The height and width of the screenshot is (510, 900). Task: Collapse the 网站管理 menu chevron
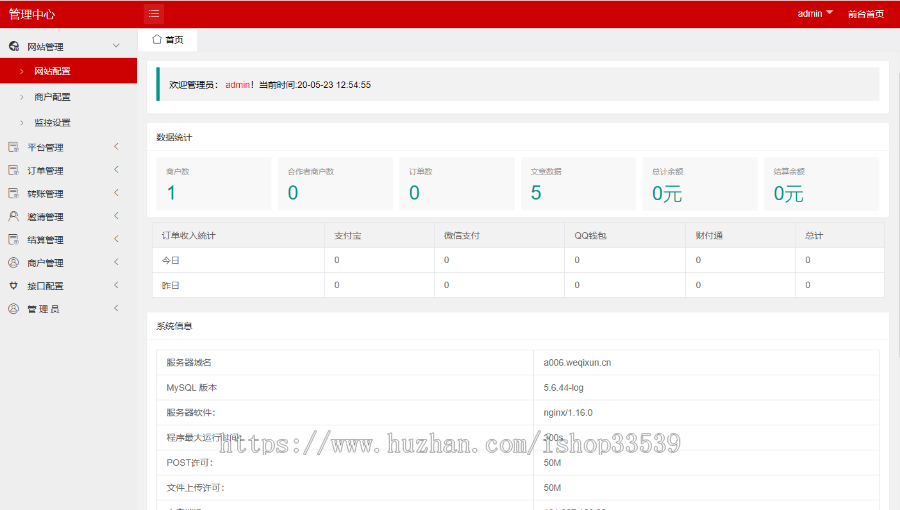tap(116, 46)
